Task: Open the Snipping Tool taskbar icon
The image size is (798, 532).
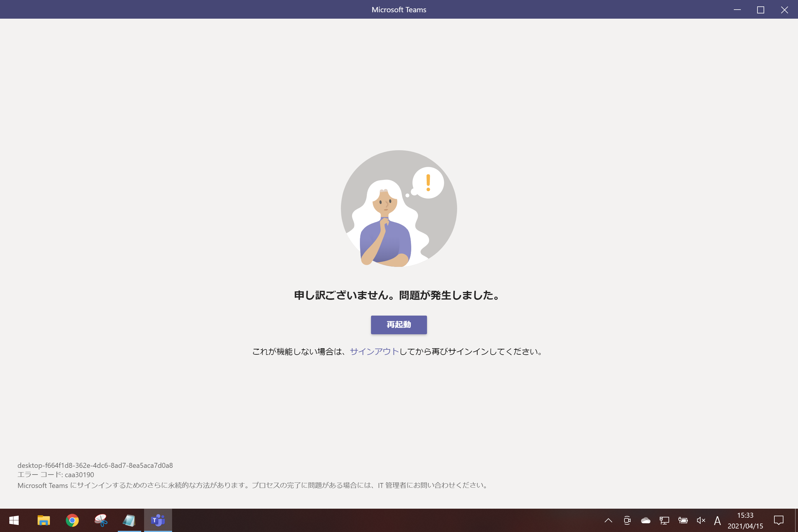Action: (101, 520)
